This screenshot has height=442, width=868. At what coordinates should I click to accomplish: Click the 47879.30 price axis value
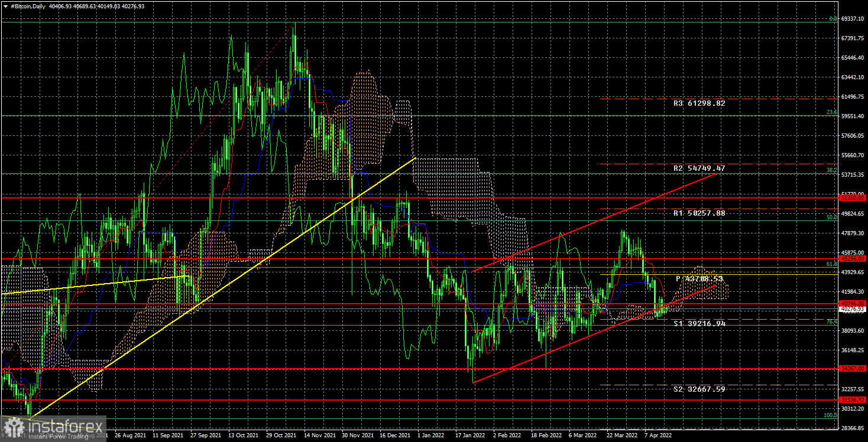pyautogui.click(x=853, y=233)
